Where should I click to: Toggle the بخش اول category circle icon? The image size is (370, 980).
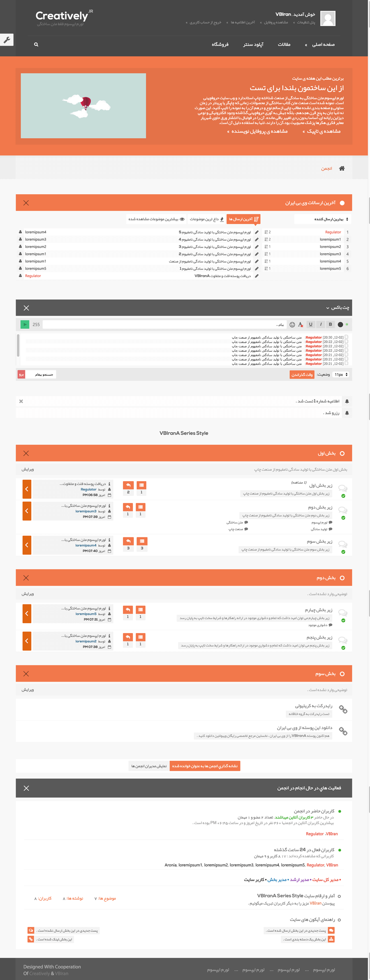(342, 453)
